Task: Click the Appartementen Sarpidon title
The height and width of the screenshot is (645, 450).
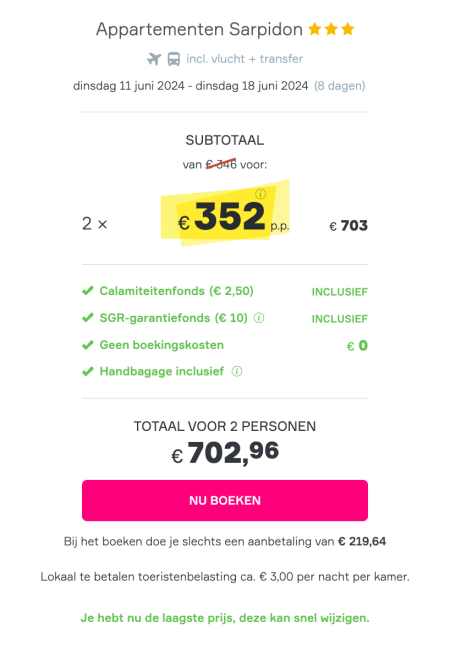Action: coord(199,30)
